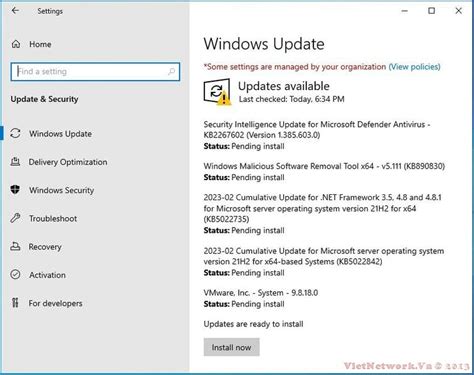Open the Delivery Optimization section

[x=68, y=162]
